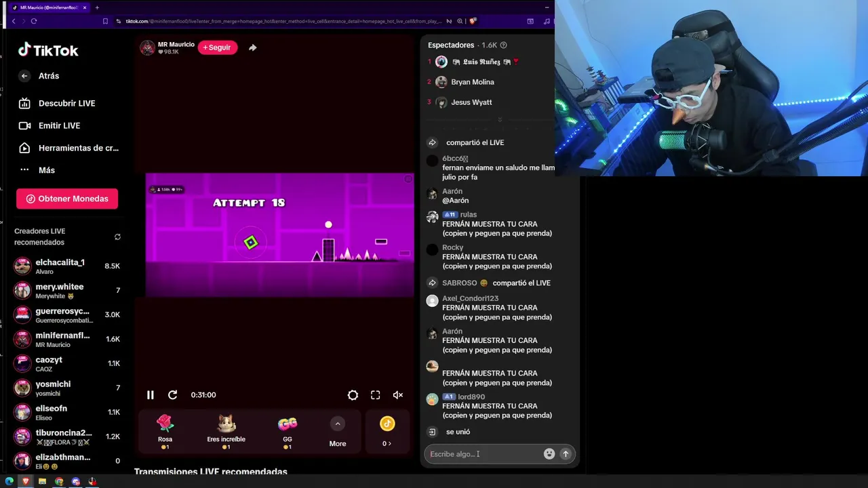Click MR Mauricio streamer avatar
Image resolution: width=868 pixels, height=488 pixels.
[147, 47]
